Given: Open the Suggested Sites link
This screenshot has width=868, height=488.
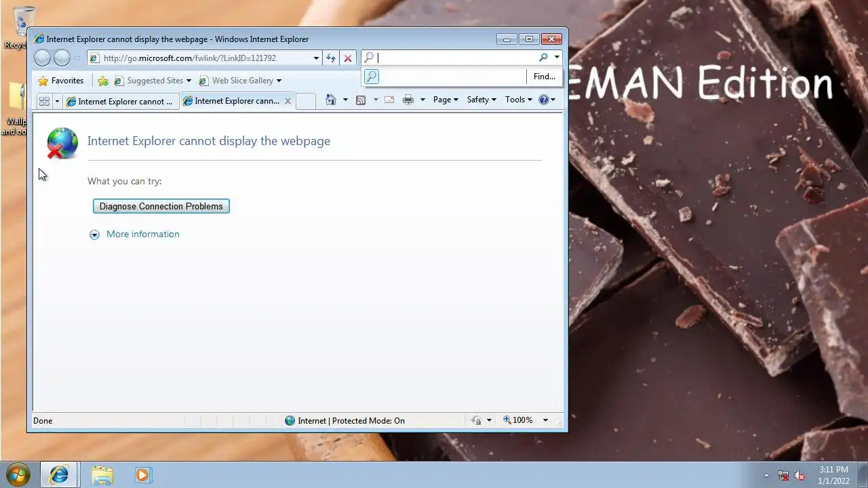Looking at the screenshot, I should 153,81.
